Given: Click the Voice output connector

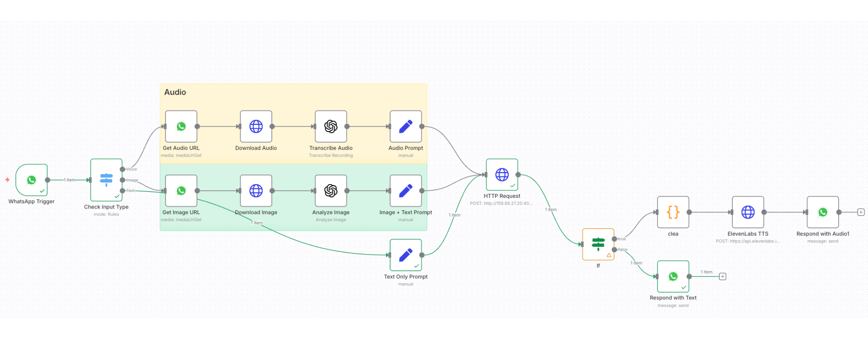Looking at the screenshot, I should click(x=122, y=169).
